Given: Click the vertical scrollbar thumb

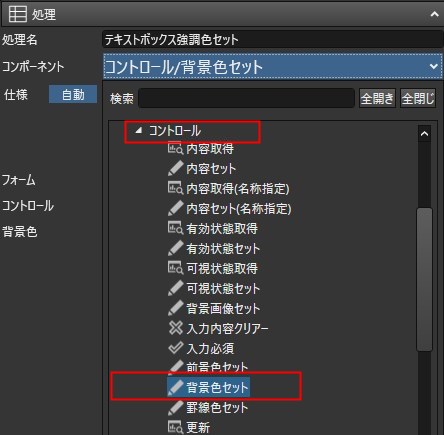Looking at the screenshot, I should [x=424, y=279].
